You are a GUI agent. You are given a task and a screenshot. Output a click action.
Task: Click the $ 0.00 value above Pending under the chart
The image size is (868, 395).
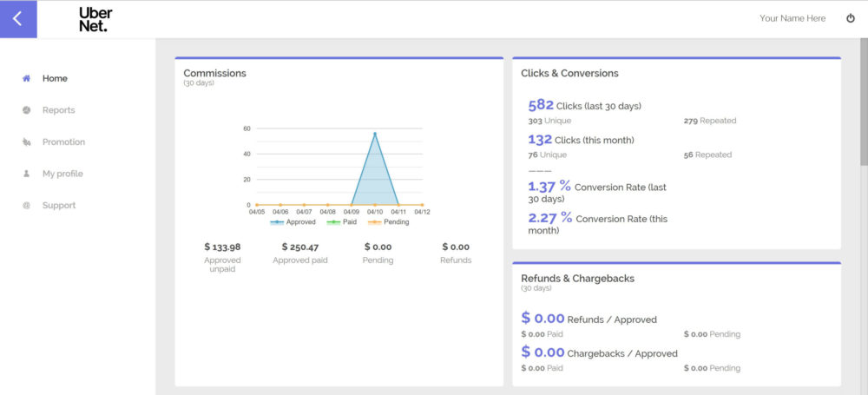[378, 247]
